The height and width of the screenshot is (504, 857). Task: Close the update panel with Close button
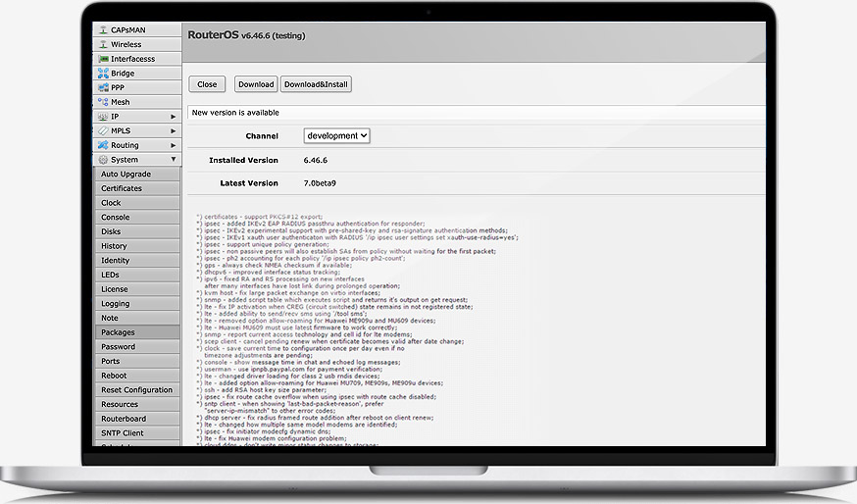207,84
